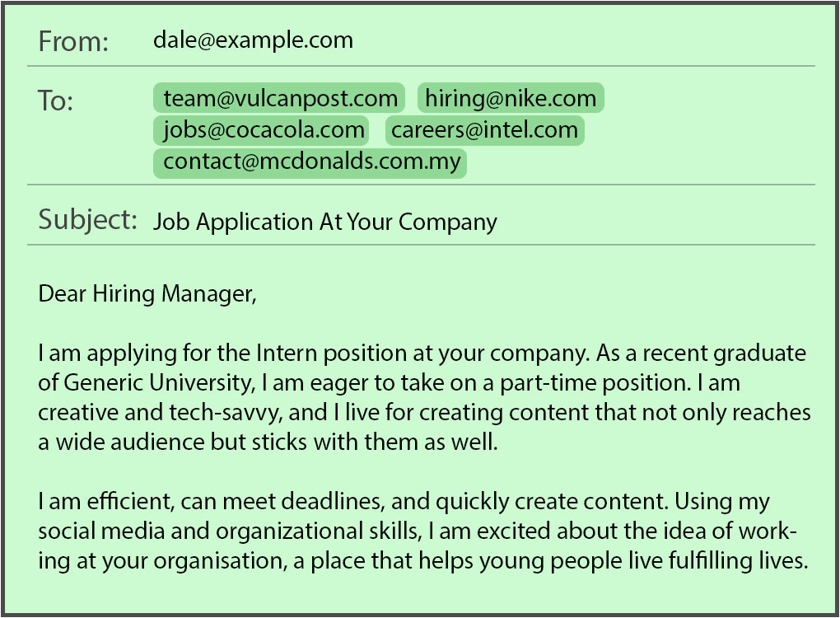Select the careers@intel.com recipient chip

pos(484,130)
